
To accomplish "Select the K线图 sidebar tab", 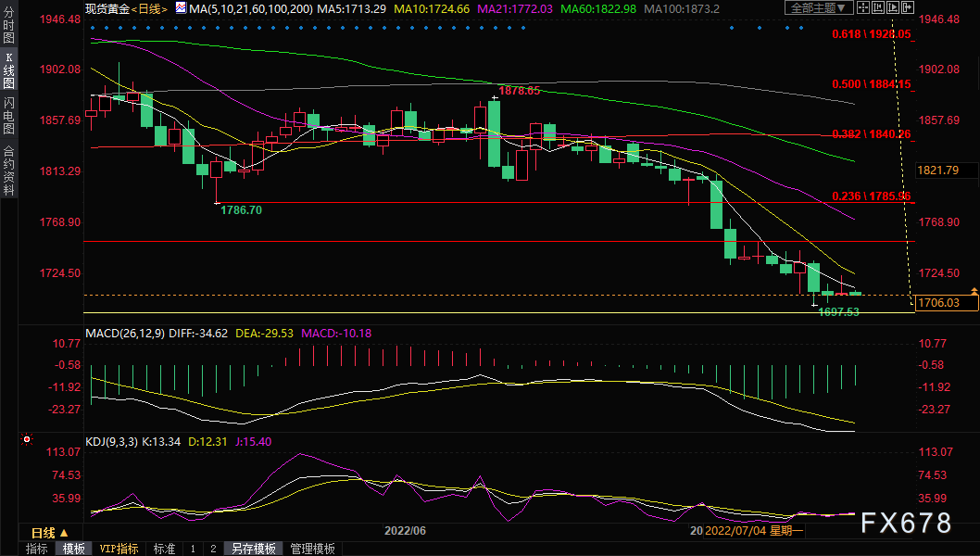I will point(8,70).
